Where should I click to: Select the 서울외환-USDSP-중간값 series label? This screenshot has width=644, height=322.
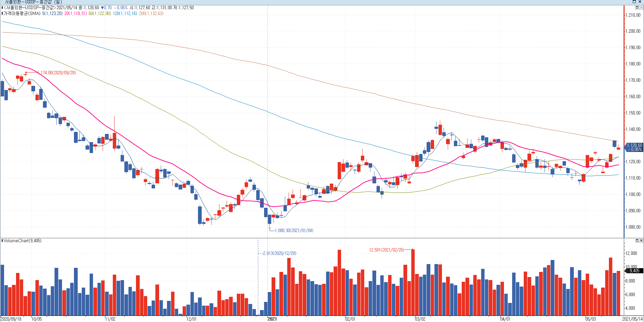29,7
